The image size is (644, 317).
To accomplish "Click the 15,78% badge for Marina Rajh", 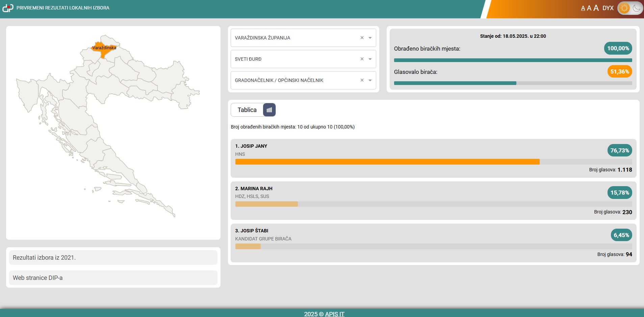I will pyautogui.click(x=620, y=193).
